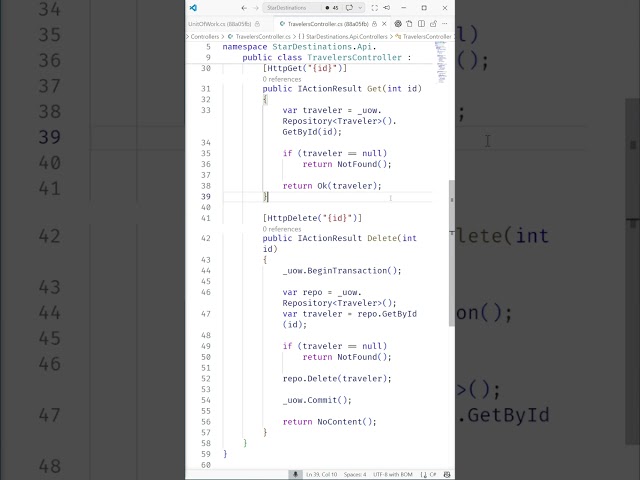Image resolution: width=640 pixels, height=480 pixels.
Task: Click the sticky header line 'public class TravelersController'
Action: click(327, 58)
